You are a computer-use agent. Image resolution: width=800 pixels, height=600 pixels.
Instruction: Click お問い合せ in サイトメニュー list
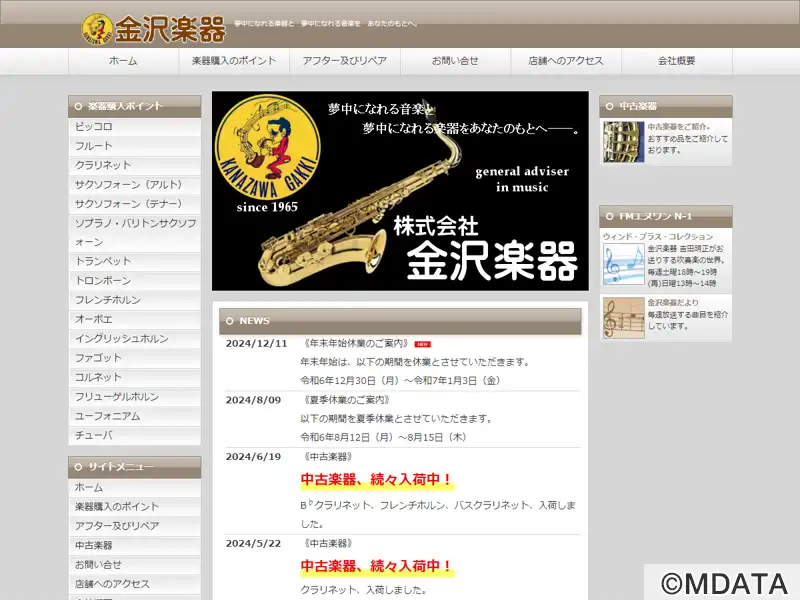tap(135, 565)
